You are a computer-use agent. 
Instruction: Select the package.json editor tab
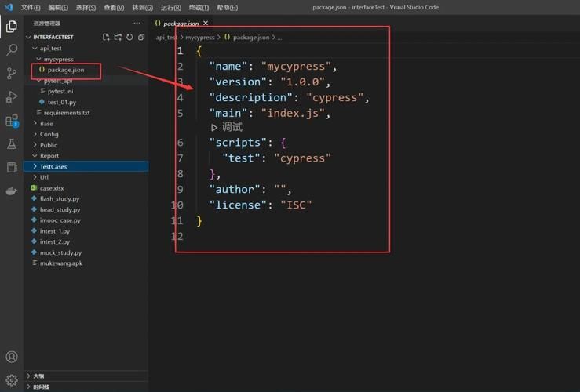coord(181,24)
